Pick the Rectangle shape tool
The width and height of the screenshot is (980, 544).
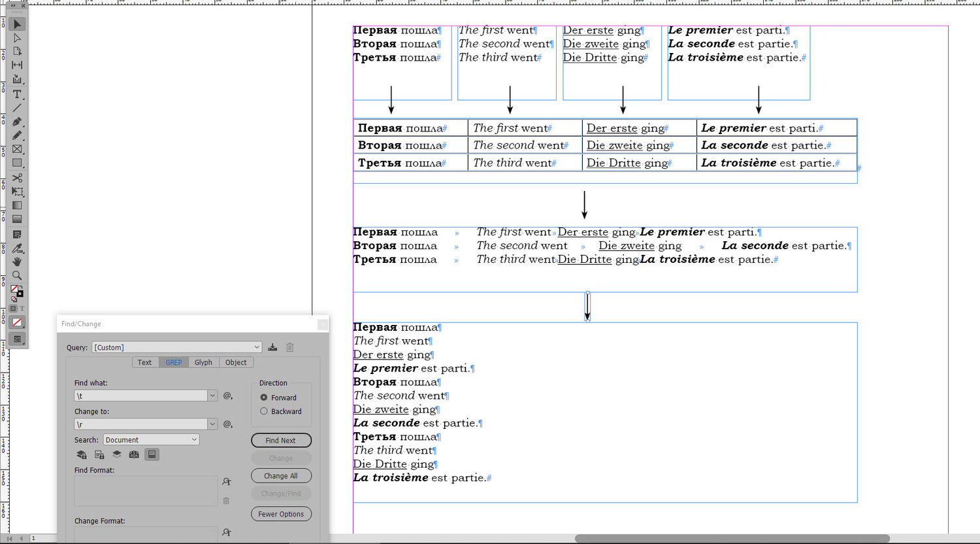click(18, 163)
